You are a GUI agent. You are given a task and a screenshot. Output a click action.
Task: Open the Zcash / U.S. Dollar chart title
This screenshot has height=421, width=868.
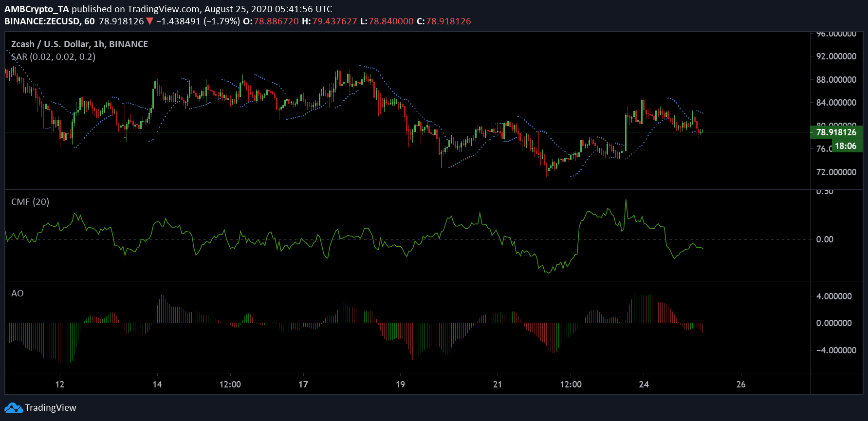point(79,44)
